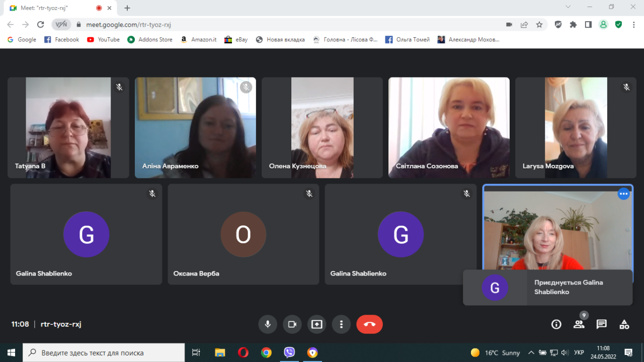
Task: Open the Ольга Томей bookmark
Action: pos(408,39)
